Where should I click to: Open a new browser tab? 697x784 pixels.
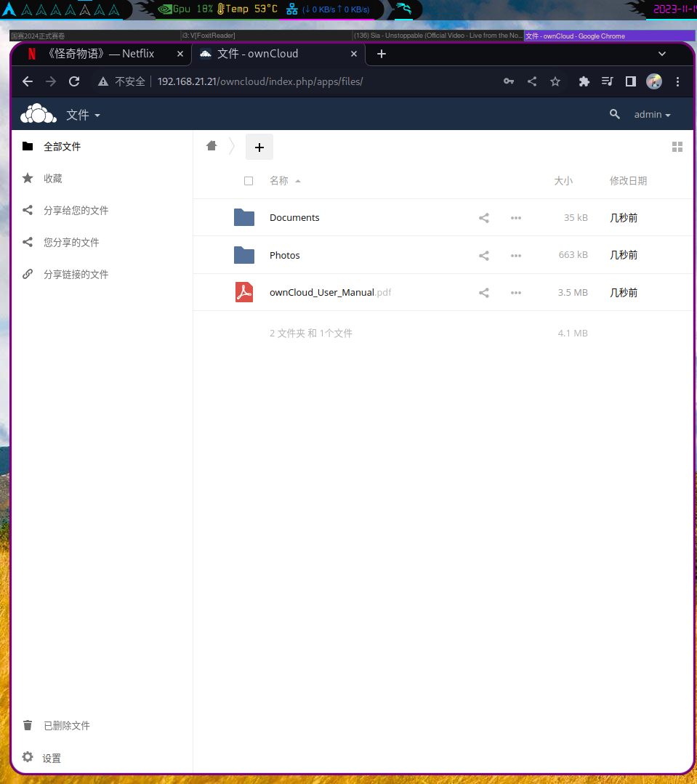tap(381, 54)
